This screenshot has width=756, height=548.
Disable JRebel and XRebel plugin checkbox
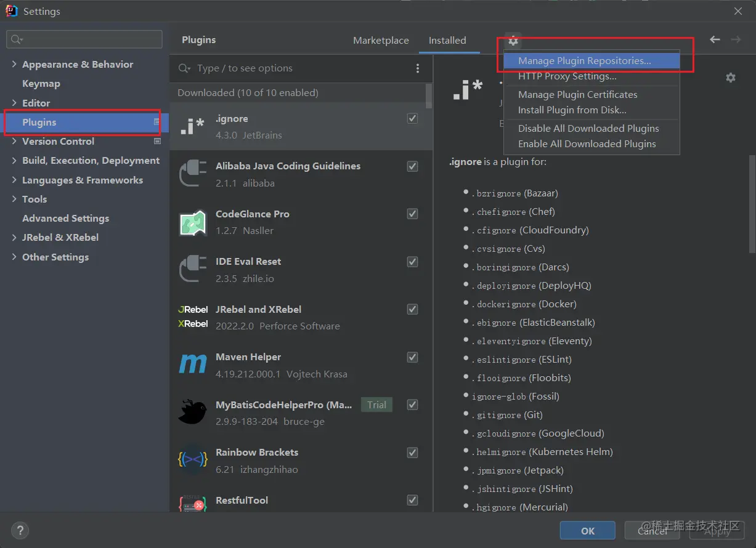tap(413, 309)
